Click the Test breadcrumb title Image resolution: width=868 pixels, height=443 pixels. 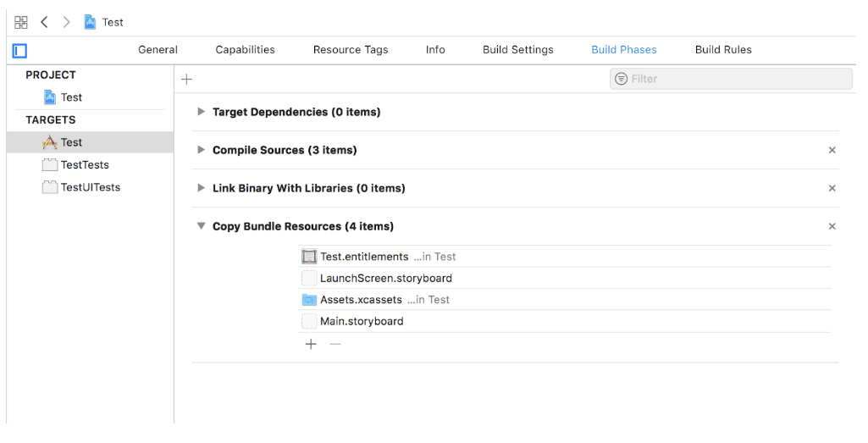click(x=113, y=22)
